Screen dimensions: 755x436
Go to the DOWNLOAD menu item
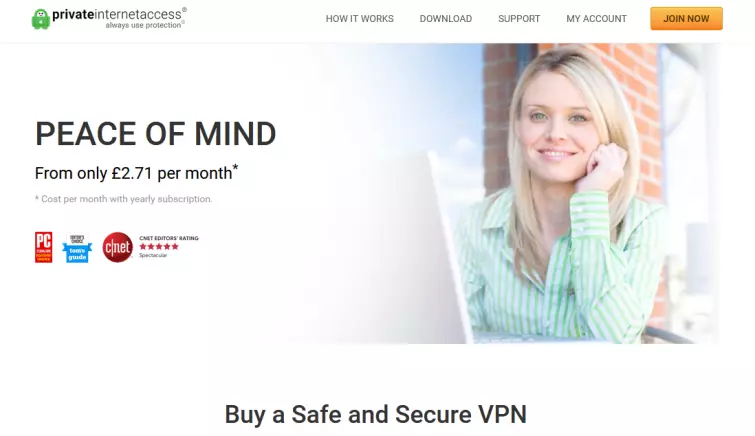(445, 19)
